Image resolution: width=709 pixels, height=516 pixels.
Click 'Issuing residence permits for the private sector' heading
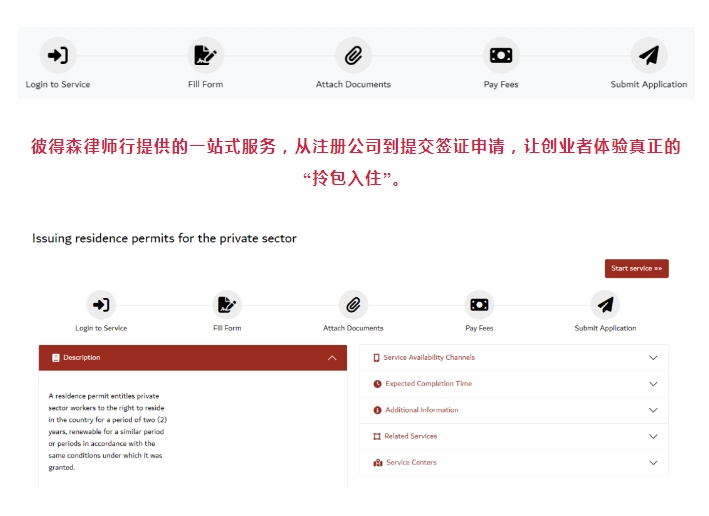(x=164, y=238)
